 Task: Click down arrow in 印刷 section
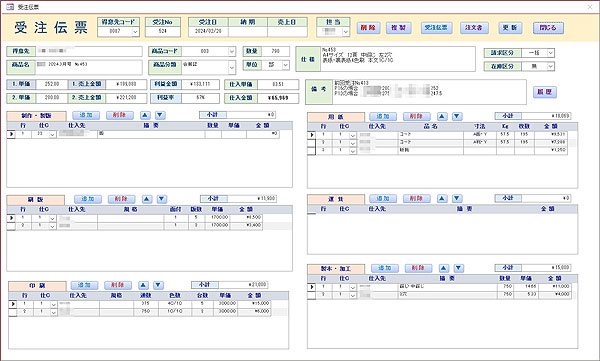[x=158, y=285]
